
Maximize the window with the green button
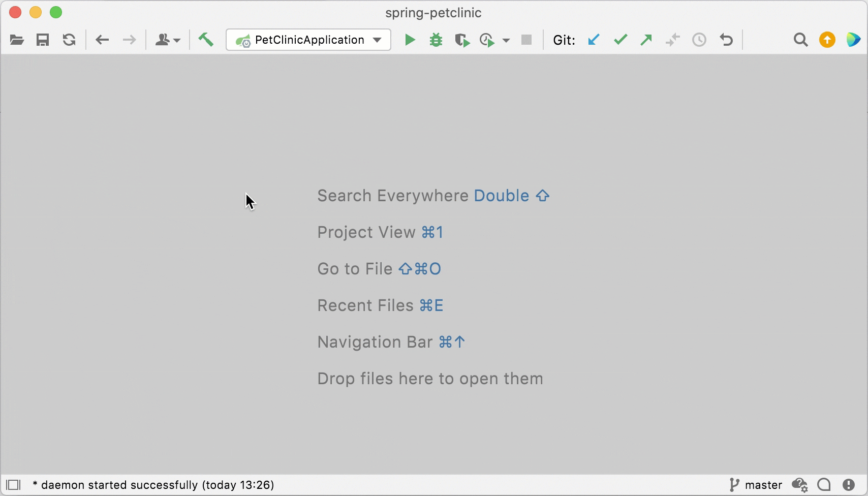(x=56, y=12)
